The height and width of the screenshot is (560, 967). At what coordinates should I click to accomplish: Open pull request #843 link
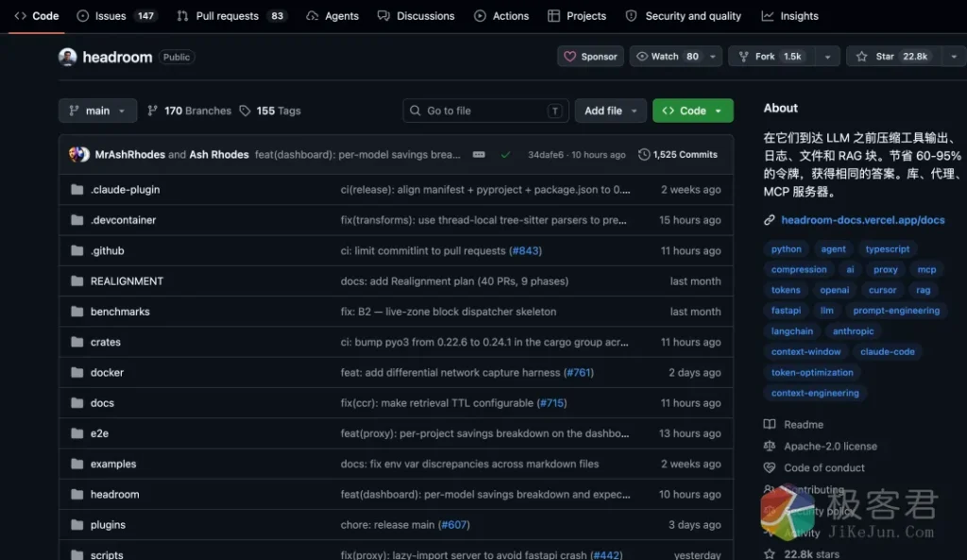pyautogui.click(x=525, y=250)
